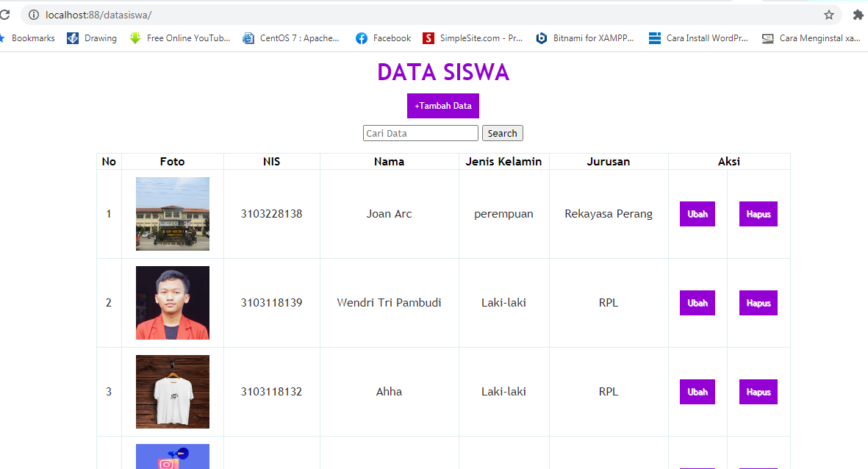Click Ubah for Wendri Tri Pambudi
The height and width of the screenshot is (469, 868).
click(x=697, y=303)
